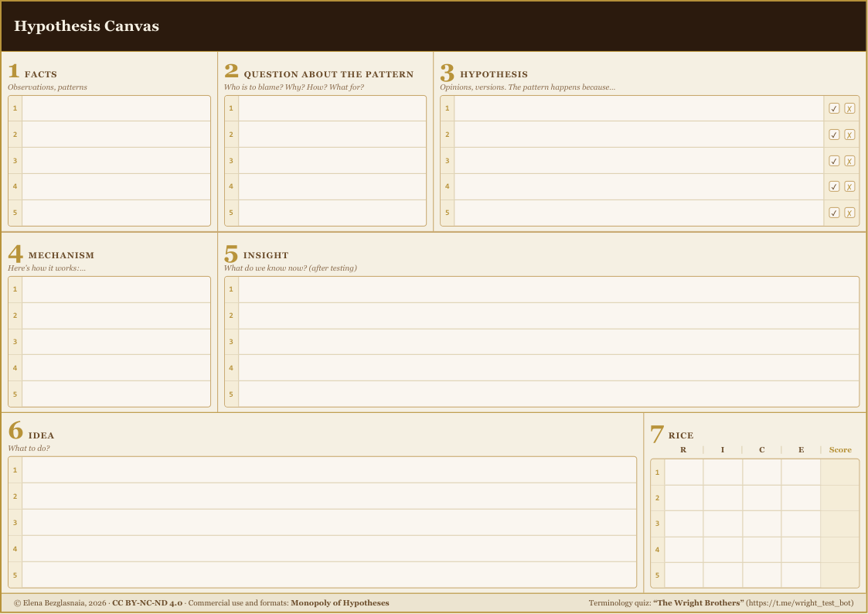Click "Observations, patterns" subtitle
This screenshot has height=614, width=868.
pos(47,87)
